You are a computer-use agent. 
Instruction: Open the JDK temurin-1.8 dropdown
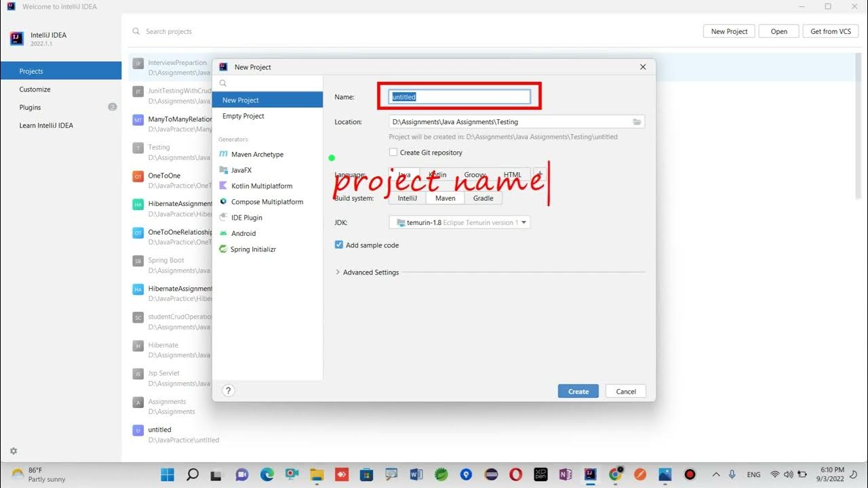(x=459, y=222)
